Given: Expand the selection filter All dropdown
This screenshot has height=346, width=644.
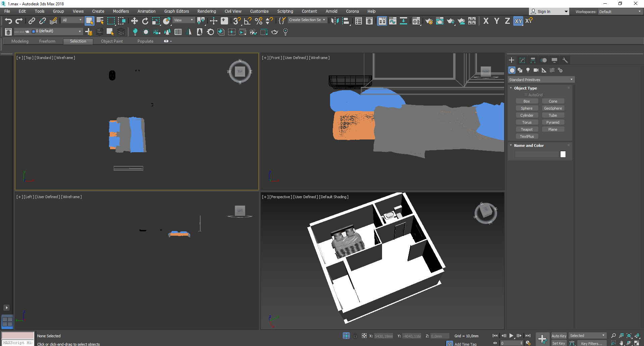Looking at the screenshot, I should 72,20.
